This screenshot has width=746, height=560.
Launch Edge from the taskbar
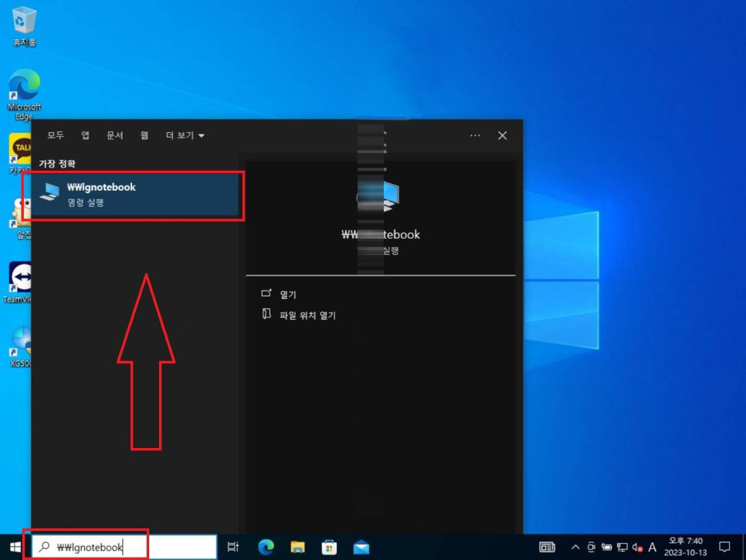[x=266, y=547]
